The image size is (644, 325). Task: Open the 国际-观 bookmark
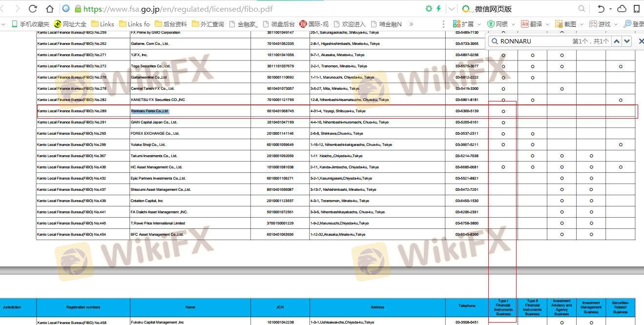click(314, 24)
